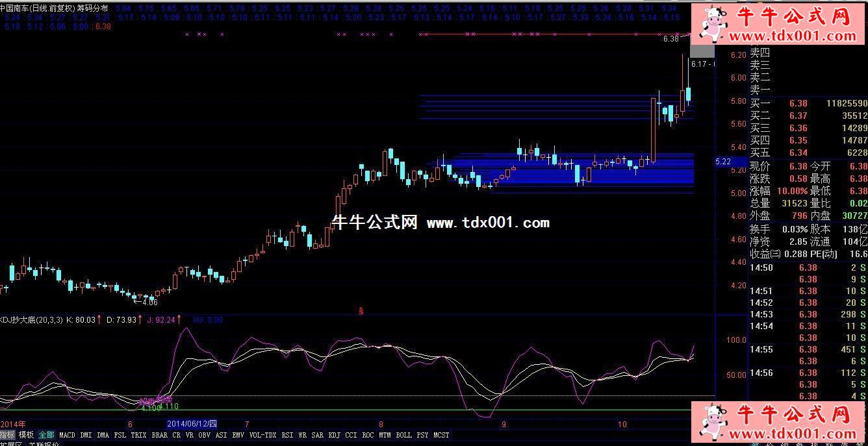Open the VOL-TDX indicator tab

pos(262,435)
